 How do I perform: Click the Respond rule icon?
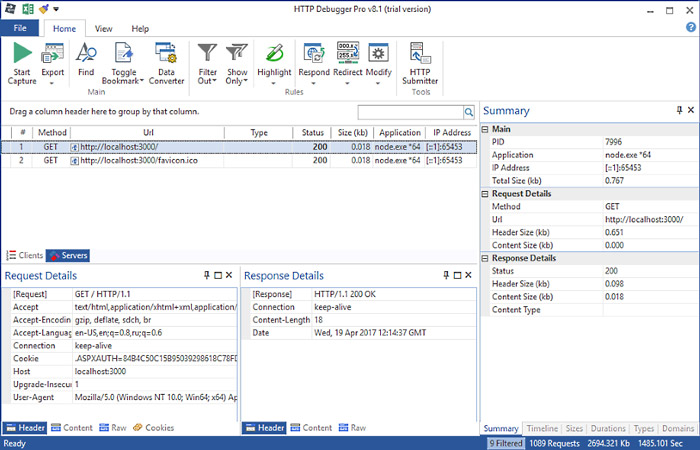(314, 53)
